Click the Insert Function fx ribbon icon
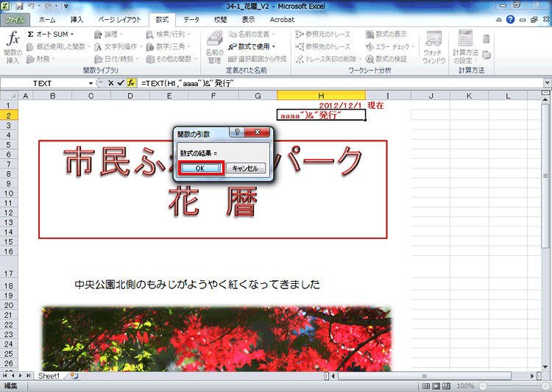 [13, 46]
